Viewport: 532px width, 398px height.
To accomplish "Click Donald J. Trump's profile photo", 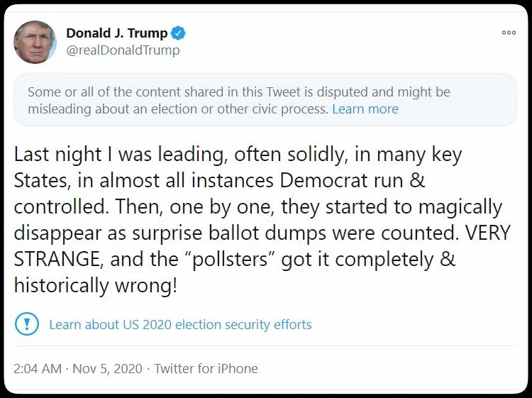I will pos(35,42).
